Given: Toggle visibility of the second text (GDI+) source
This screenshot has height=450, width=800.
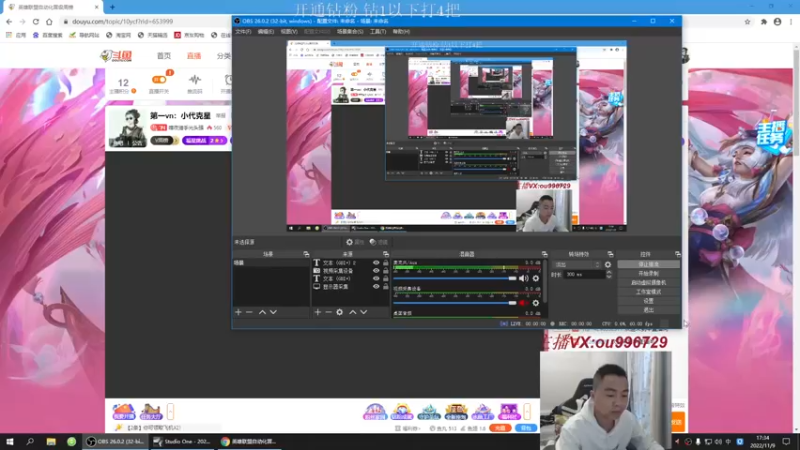Looking at the screenshot, I should tap(376, 279).
